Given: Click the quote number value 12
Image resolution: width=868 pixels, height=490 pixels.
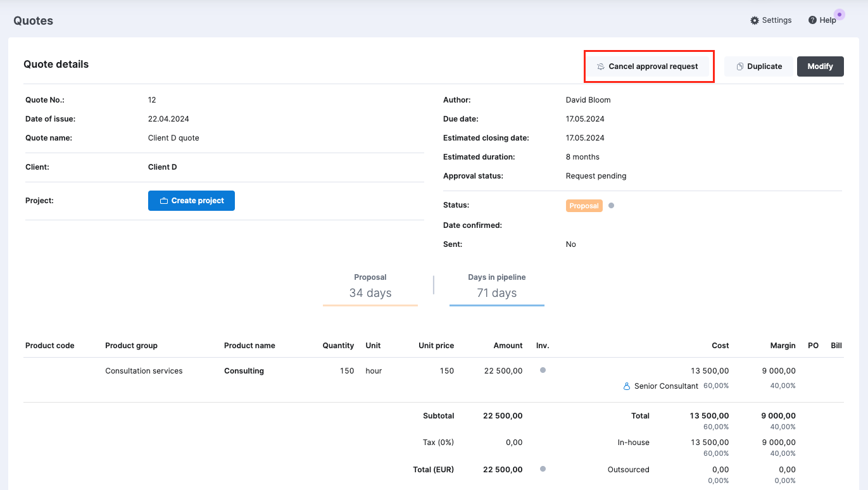Looking at the screenshot, I should 152,100.
